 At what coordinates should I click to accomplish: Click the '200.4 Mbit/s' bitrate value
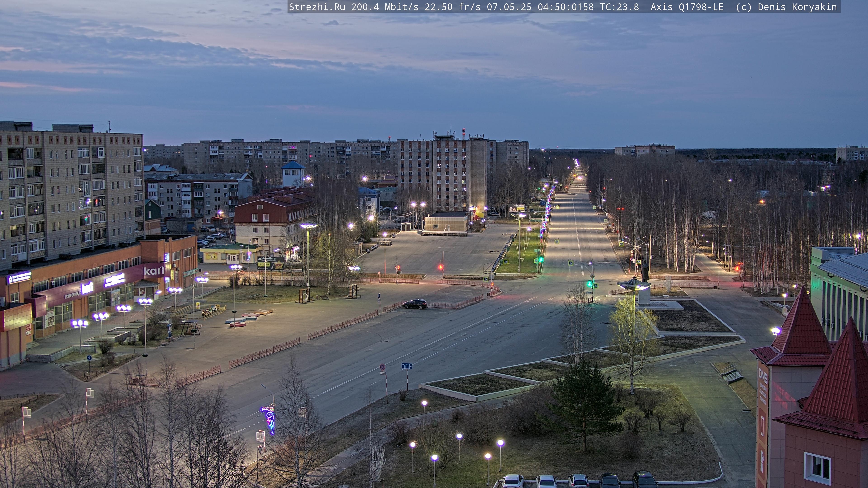[385, 7]
